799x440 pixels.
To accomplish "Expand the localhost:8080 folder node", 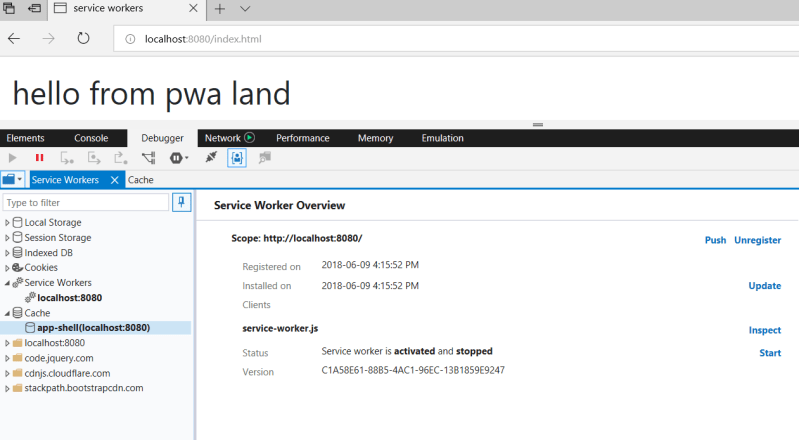I will (7, 343).
